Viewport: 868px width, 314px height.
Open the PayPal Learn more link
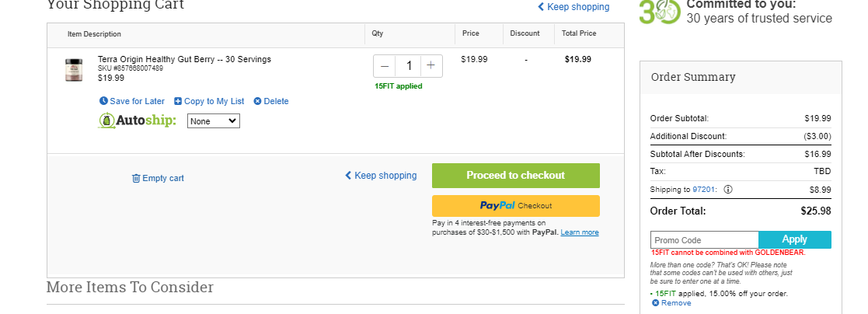tap(580, 232)
